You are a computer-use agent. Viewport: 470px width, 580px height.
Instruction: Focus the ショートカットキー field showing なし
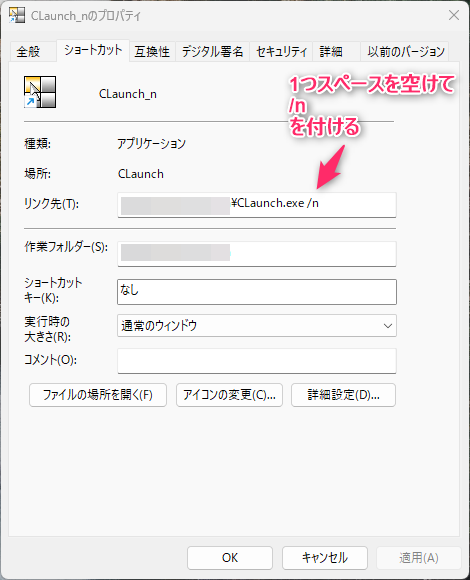[x=257, y=292]
